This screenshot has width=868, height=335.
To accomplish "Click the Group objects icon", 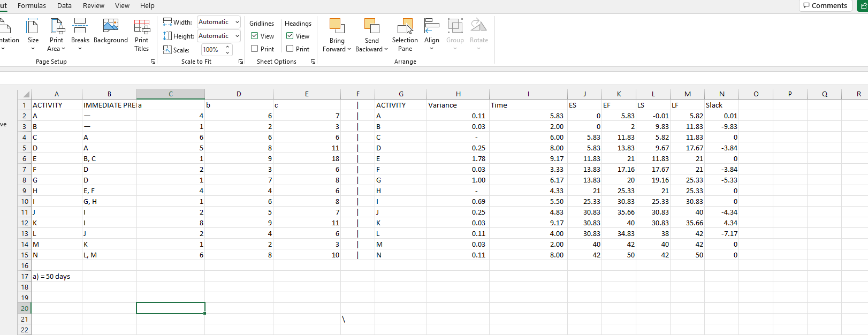I will (455, 26).
